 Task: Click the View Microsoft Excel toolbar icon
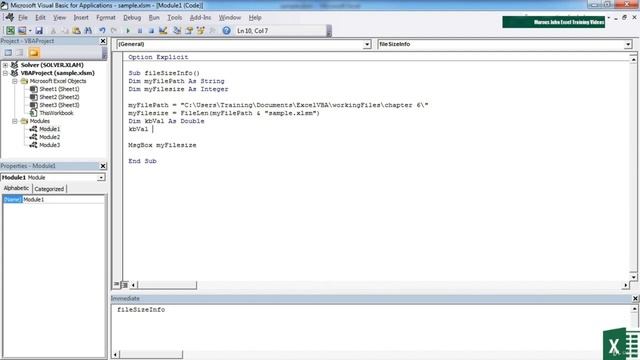tap(10, 31)
